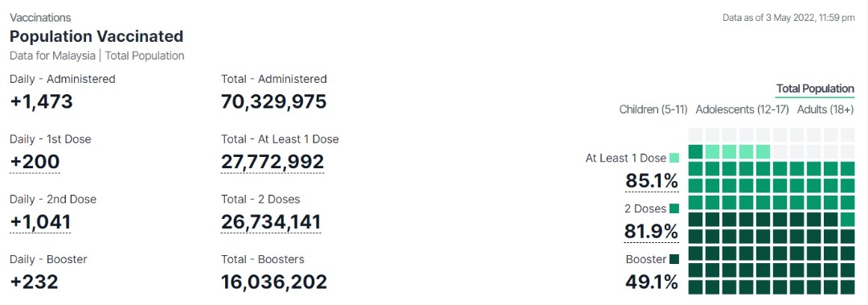The height and width of the screenshot is (305, 868).
Task: Click the 27,772,992 at least 1 dose total
Action: 272,162
